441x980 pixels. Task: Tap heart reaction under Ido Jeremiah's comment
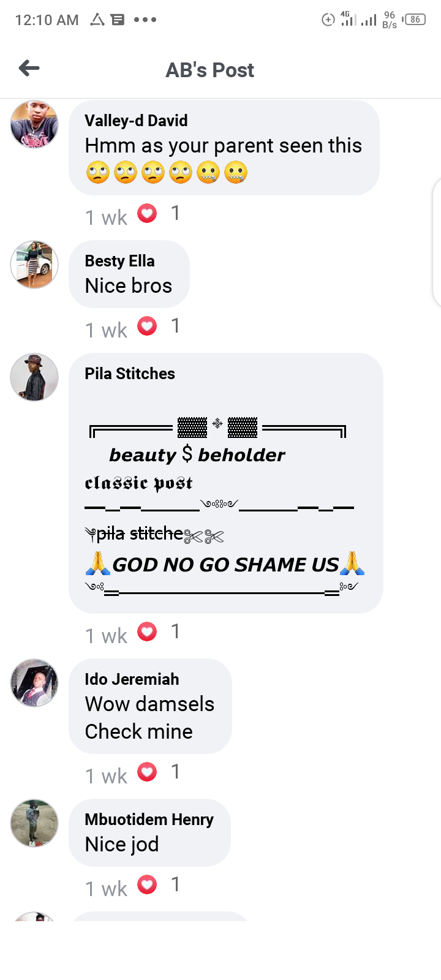(147, 772)
